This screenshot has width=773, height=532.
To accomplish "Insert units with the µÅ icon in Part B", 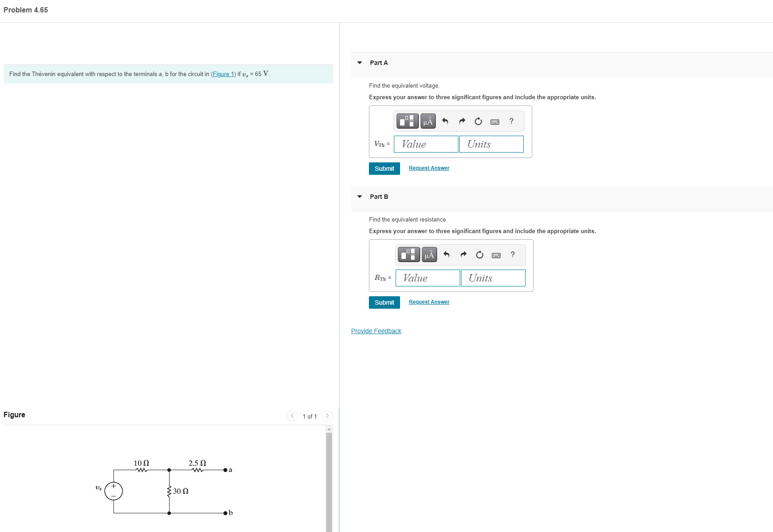I will point(429,254).
